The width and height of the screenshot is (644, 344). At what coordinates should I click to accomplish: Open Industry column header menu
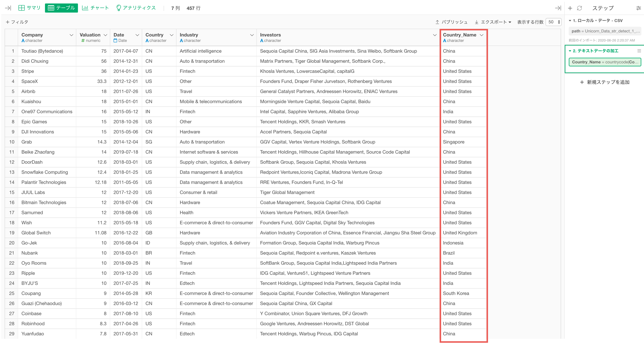252,35
